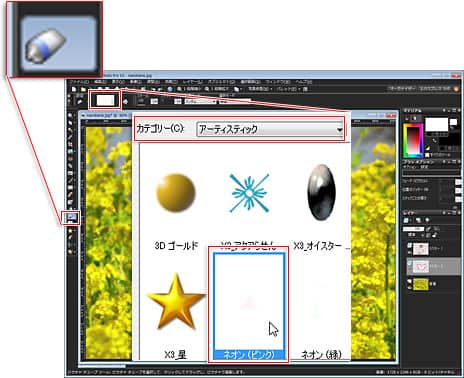The width and height of the screenshot is (464, 378).
Task: Click the open folder icon in toolbar
Action: 83,89
